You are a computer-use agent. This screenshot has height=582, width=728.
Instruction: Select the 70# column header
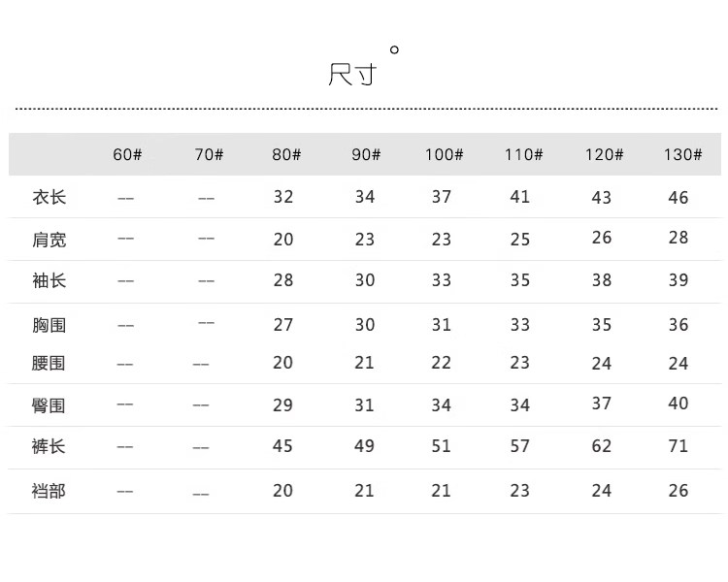point(209,155)
